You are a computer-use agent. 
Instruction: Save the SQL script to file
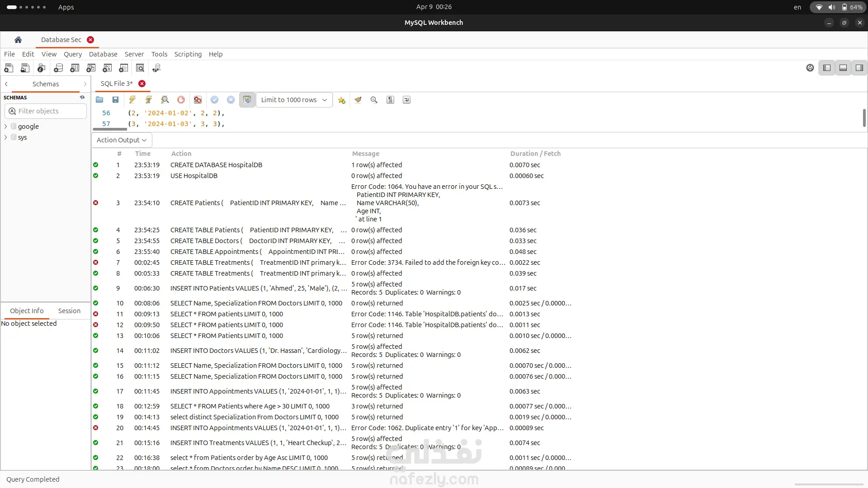tap(116, 100)
